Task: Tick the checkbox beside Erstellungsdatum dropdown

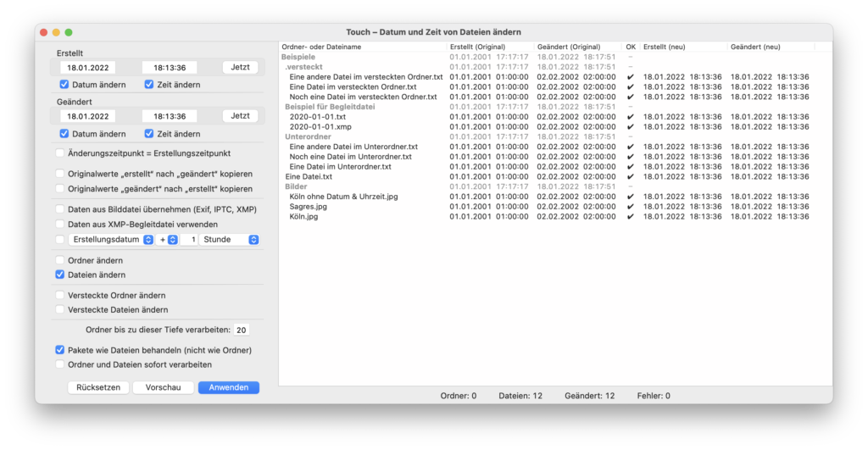Action: 60,240
